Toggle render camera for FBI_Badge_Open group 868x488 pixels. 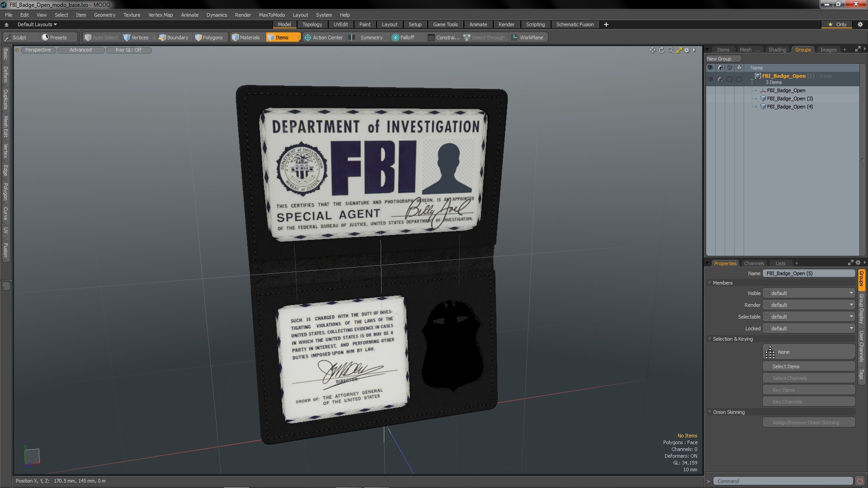click(720, 79)
